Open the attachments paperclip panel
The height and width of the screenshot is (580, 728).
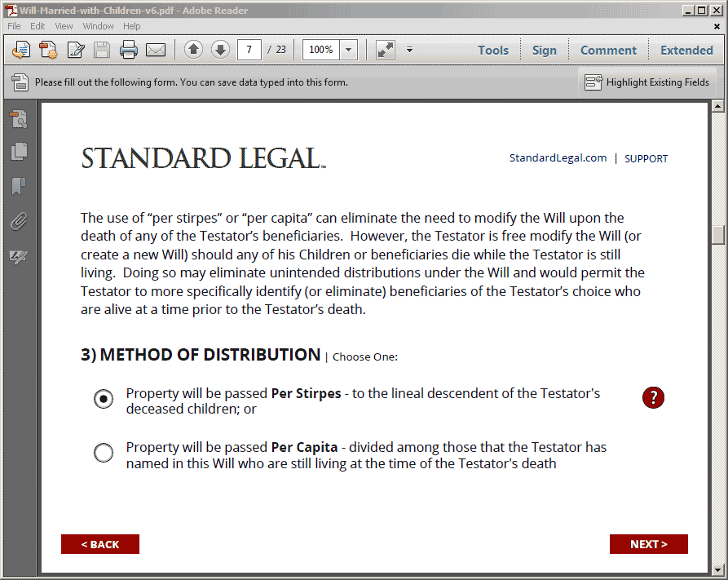click(19, 221)
